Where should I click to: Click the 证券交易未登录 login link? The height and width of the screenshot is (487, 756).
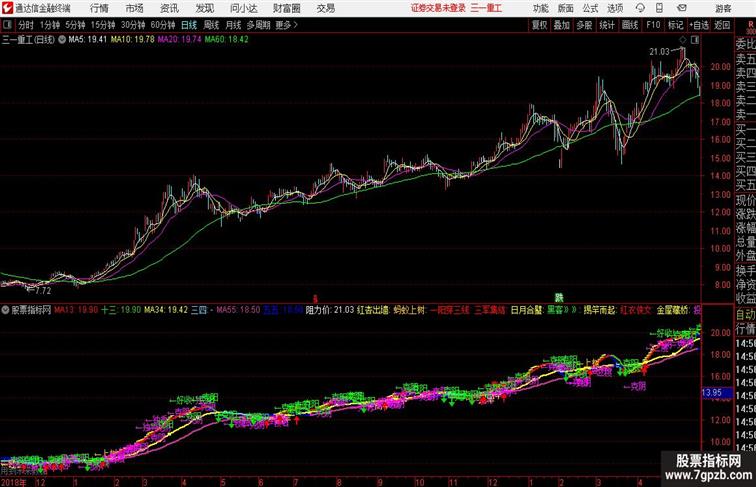pos(438,8)
